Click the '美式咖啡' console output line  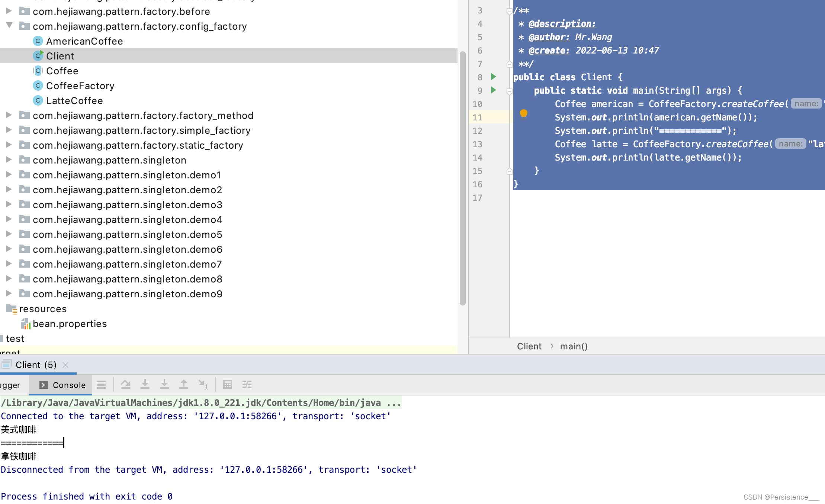point(19,430)
